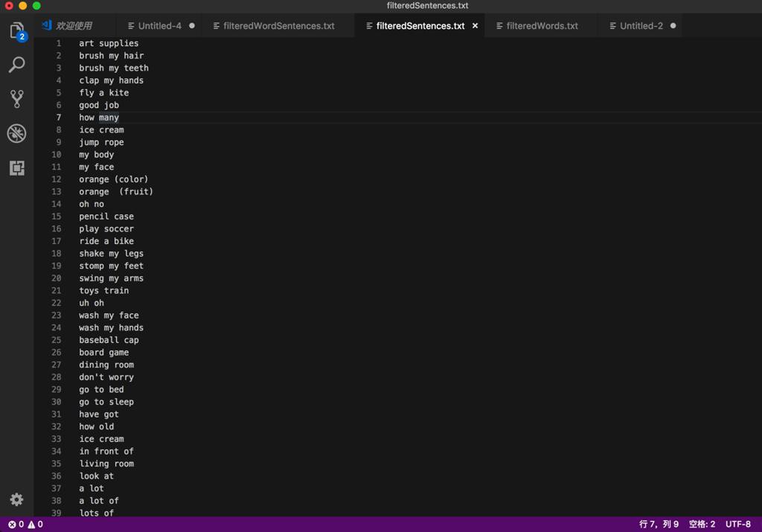Click the line "wash my hands"
Image resolution: width=762 pixels, height=532 pixels.
click(112, 328)
